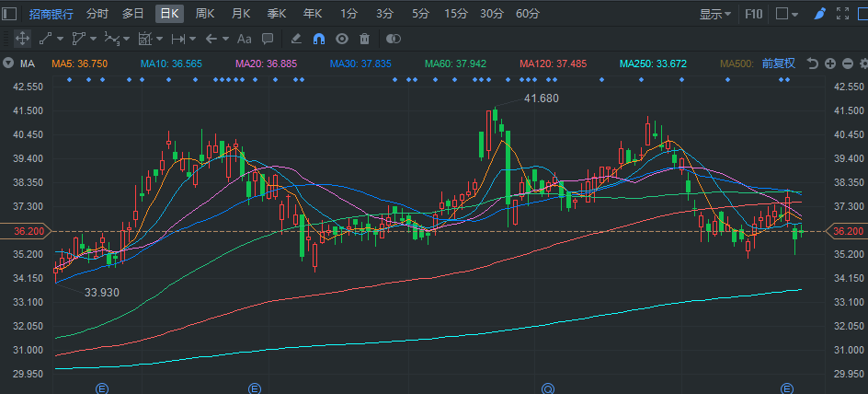
Task: Select the polygon shape drawing tool
Action: (x=78, y=39)
